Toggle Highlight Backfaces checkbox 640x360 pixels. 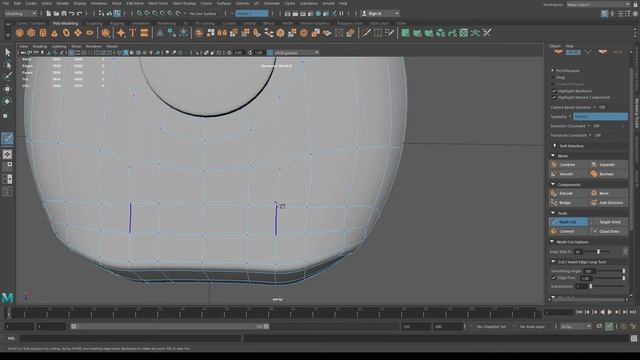pyautogui.click(x=554, y=91)
